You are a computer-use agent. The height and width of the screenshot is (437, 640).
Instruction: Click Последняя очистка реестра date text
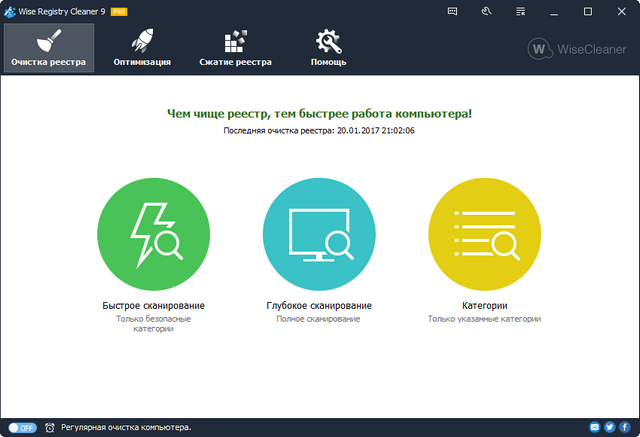[x=319, y=131]
